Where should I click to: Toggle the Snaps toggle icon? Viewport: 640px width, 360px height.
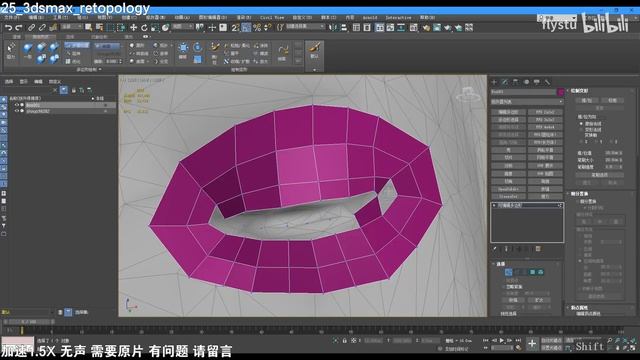(x=236, y=27)
